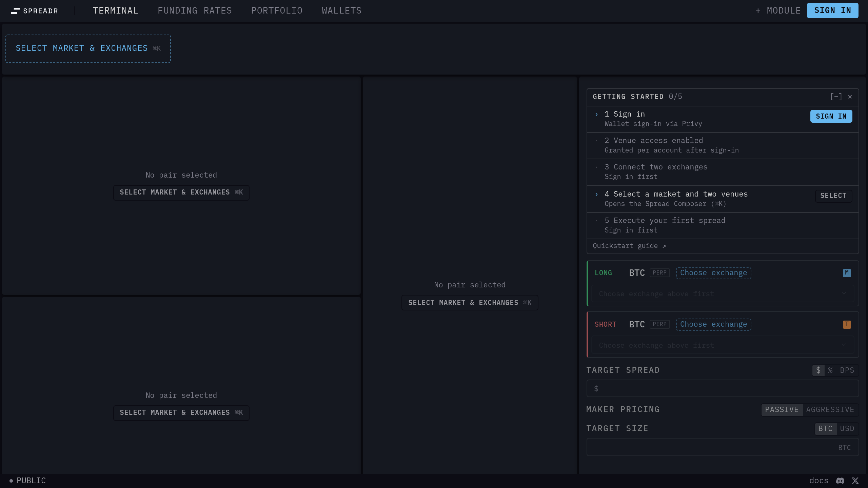Click BTC symbol on LONG leg
Screen dimensions: 868x488
point(637,273)
